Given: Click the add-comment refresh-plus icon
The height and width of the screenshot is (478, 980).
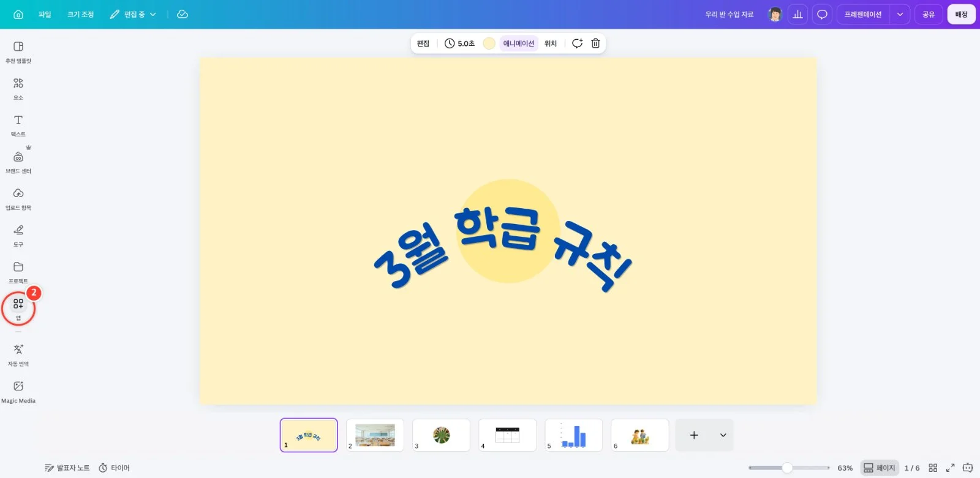Looking at the screenshot, I should [x=577, y=43].
